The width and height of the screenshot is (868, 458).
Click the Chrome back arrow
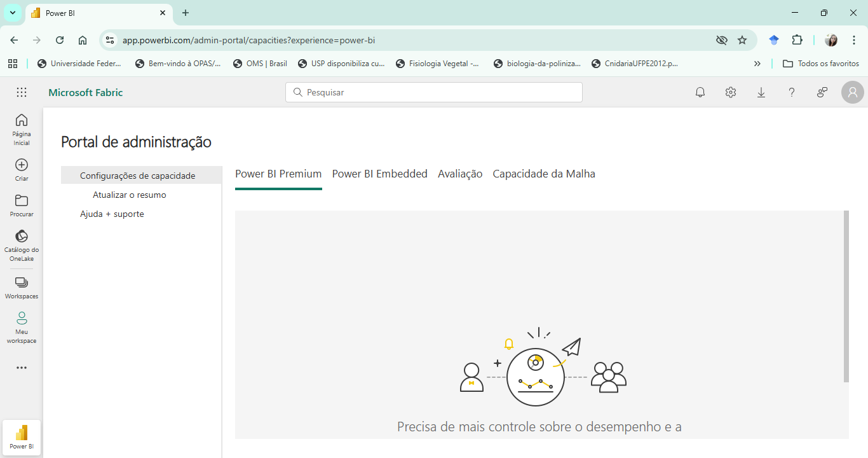tap(14, 40)
